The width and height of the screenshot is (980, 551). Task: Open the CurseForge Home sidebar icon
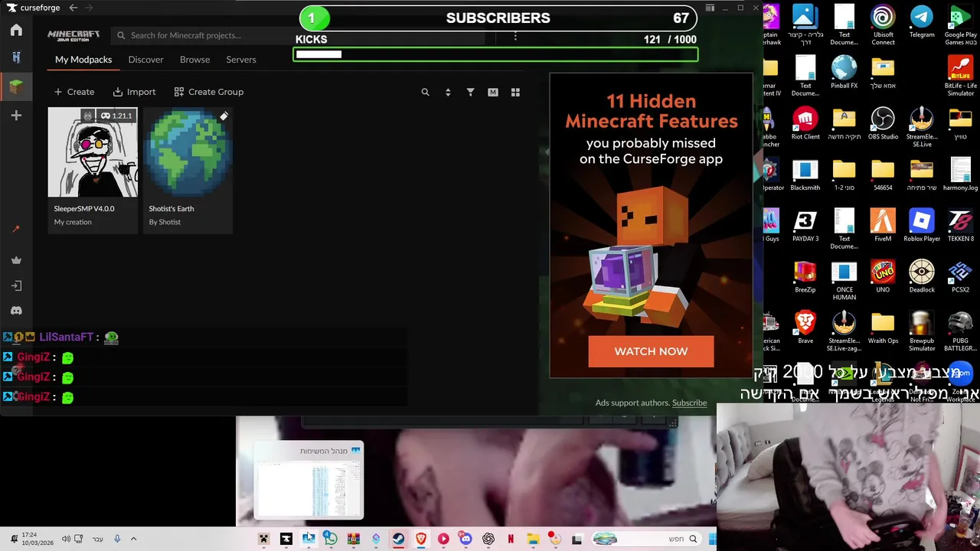16,30
